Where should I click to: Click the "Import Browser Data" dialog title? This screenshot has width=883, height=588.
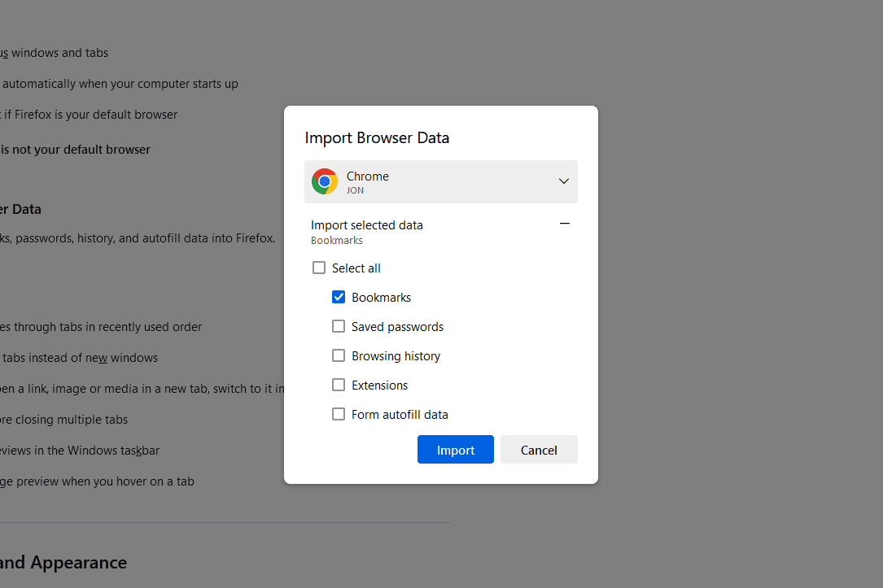pos(377,137)
